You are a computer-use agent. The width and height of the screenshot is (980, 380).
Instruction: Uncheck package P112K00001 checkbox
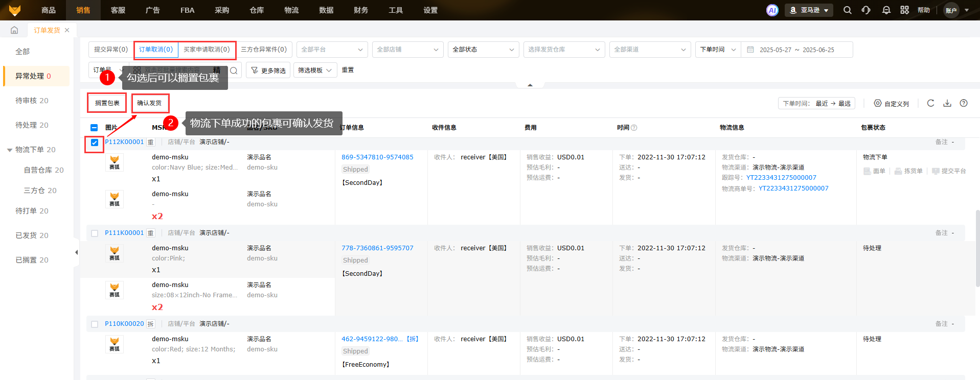pos(95,142)
